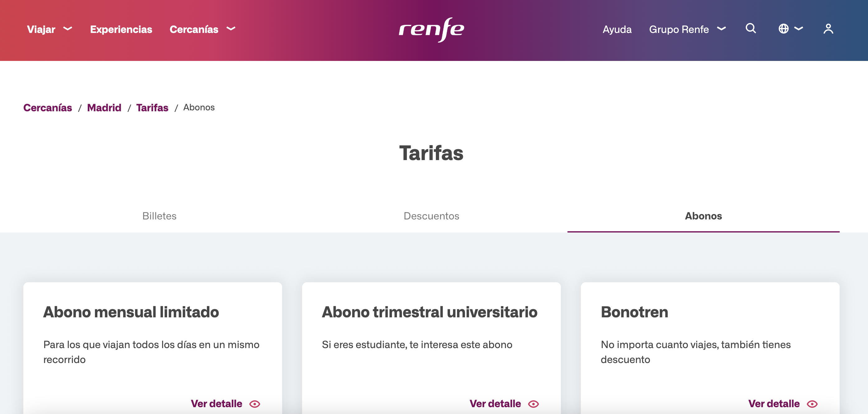Open the user account icon
The width and height of the screenshot is (868, 414).
(828, 29)
